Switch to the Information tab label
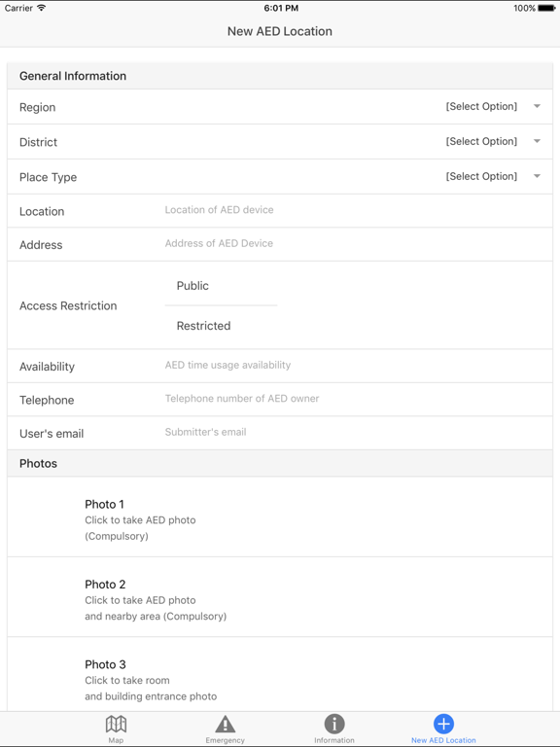 click(x=334, y=740)
